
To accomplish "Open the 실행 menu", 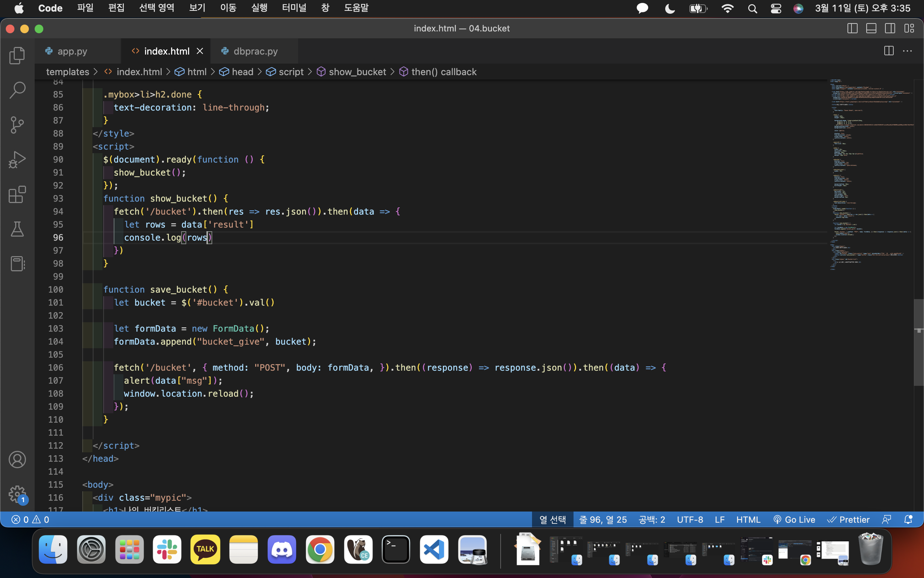I will point(259,8).
